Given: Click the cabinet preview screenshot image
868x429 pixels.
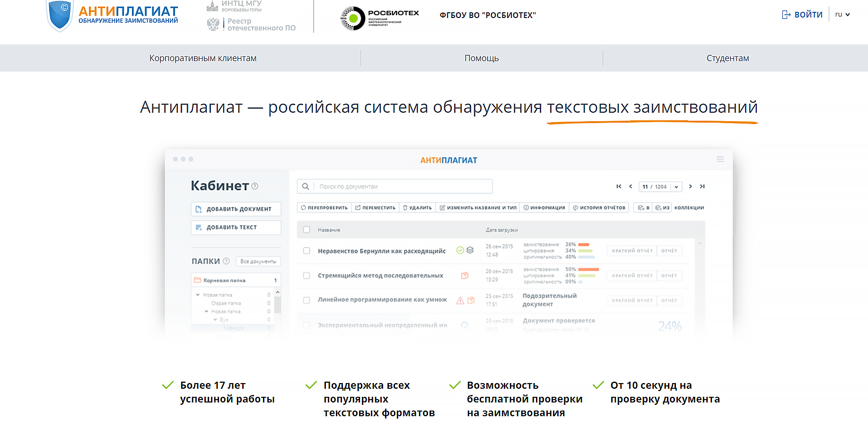Looking at the screenshot, I should [x=449, y=244].
